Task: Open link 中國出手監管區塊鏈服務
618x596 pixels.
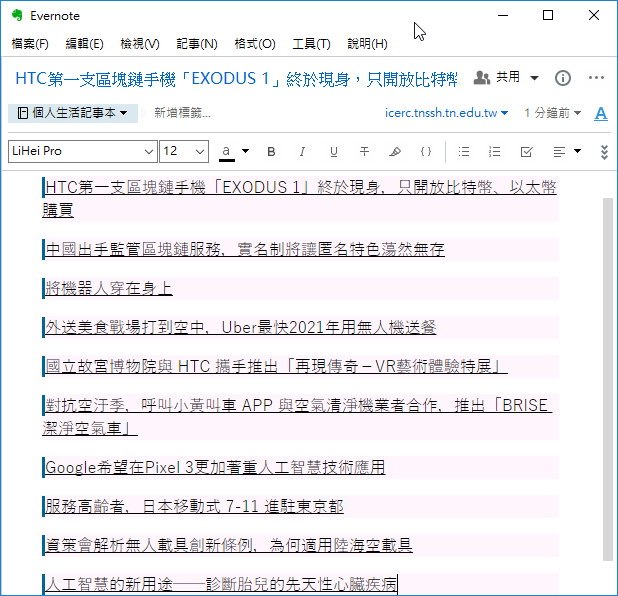Action: [x=245, y=249]
